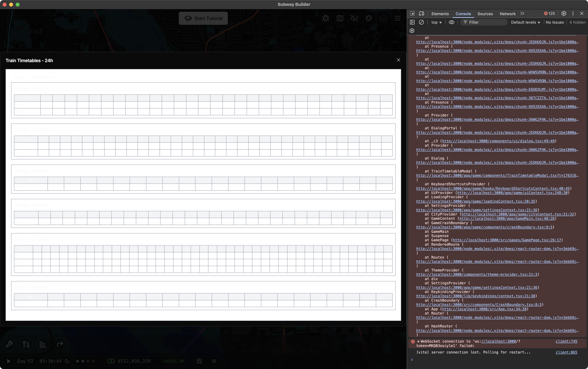Image resolution: width=588 pixels, height=369 pixels.
Task: Open the client:745 source link
Action: (x=566, y=341)
